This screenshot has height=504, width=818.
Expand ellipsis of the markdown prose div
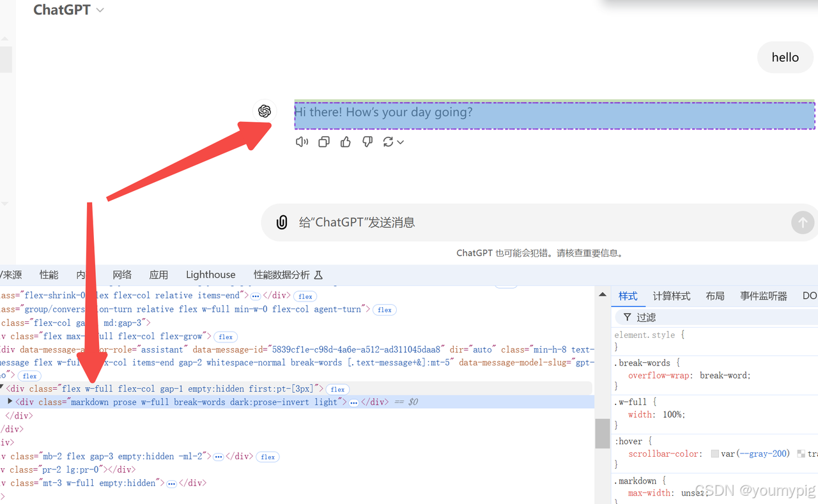pyautogui.click(x=353, y=402)
